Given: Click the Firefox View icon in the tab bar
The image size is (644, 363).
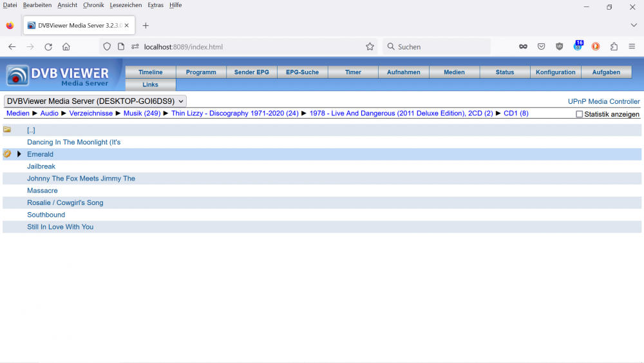Looking at the screenshot, I should point(10,26).
